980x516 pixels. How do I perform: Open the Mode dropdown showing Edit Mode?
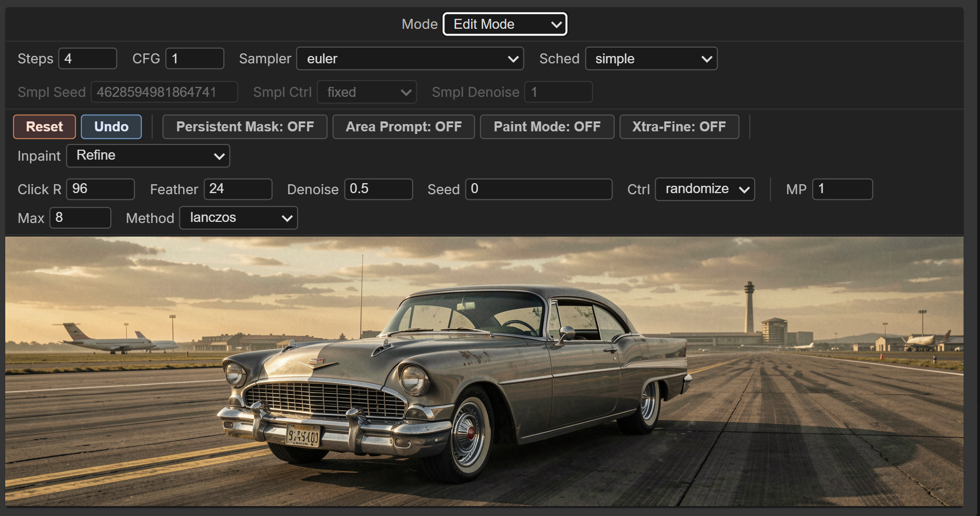point(505,24)
